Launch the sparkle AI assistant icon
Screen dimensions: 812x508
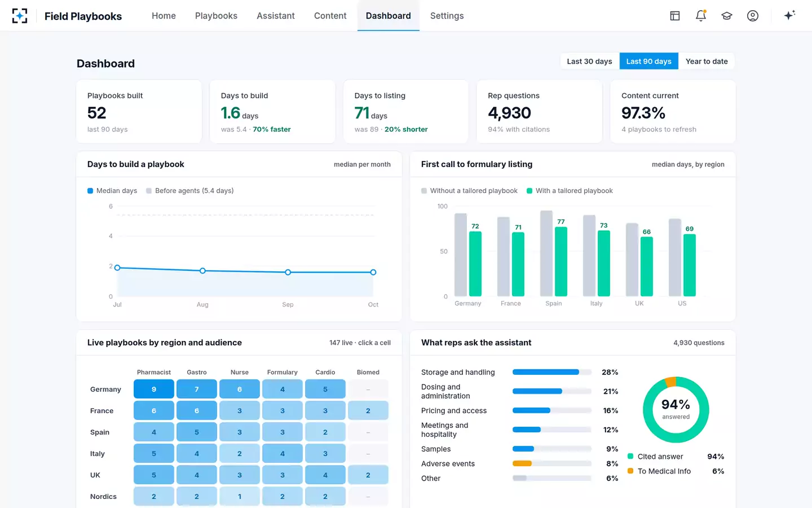point(789,15)
